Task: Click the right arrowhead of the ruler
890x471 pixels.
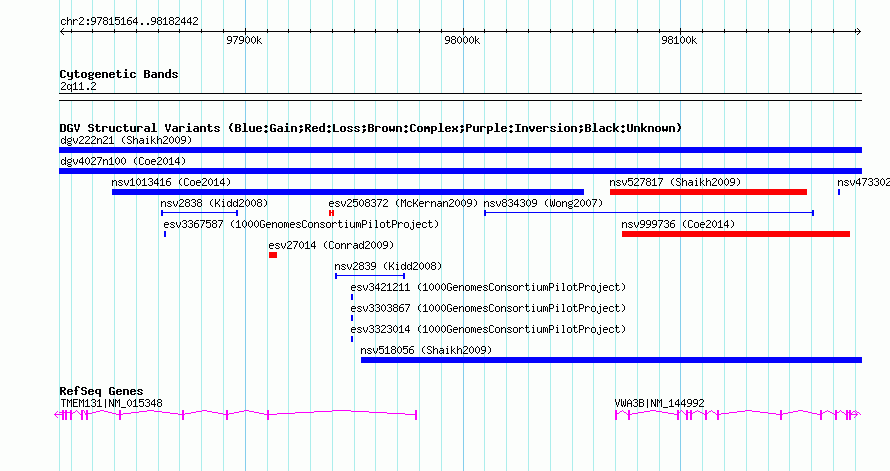Action: pyautogui.click(x=859, y=31)
